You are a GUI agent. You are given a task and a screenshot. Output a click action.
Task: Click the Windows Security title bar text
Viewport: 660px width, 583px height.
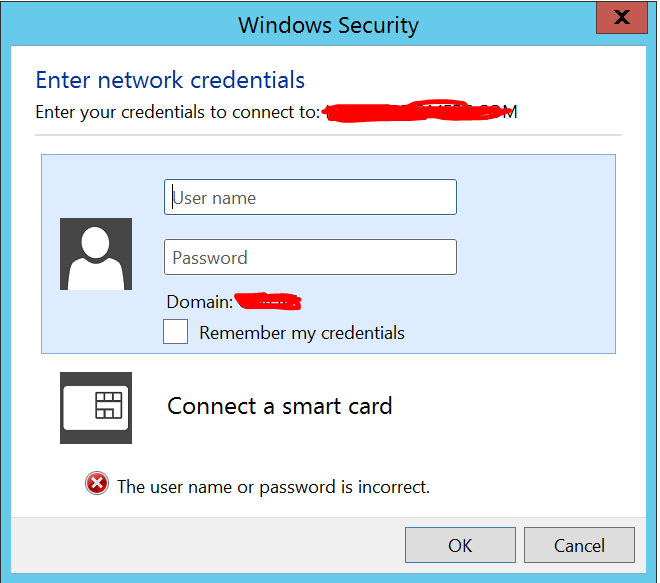328,25
